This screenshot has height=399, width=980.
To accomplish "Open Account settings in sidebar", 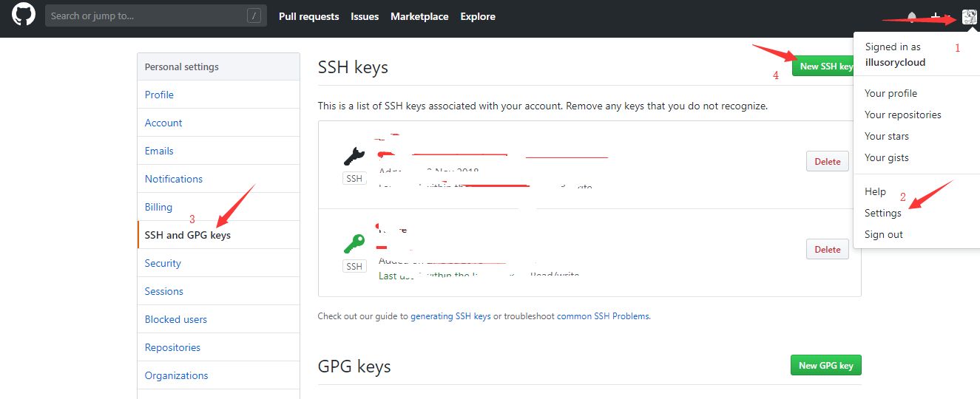I will pyautogui.click(x=218, y=123).
